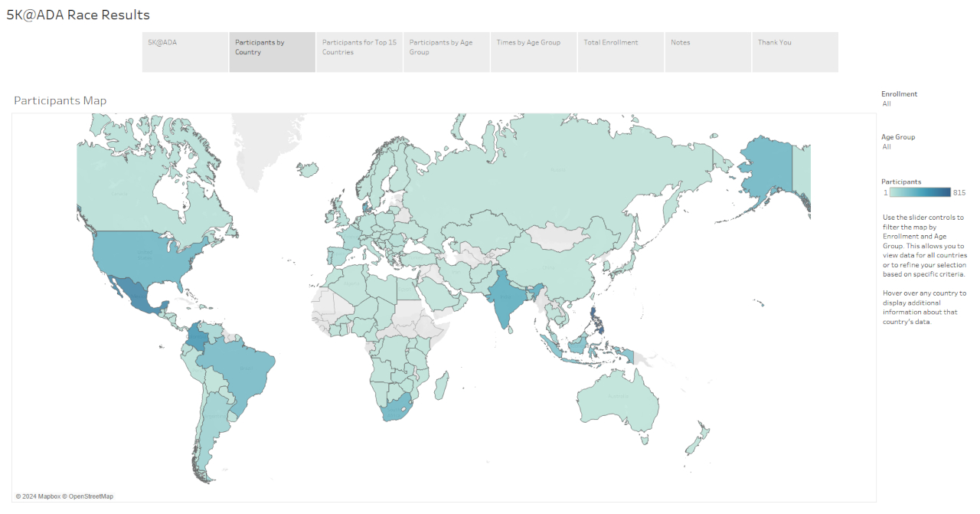Open the Notes tab

coord(707,52)
